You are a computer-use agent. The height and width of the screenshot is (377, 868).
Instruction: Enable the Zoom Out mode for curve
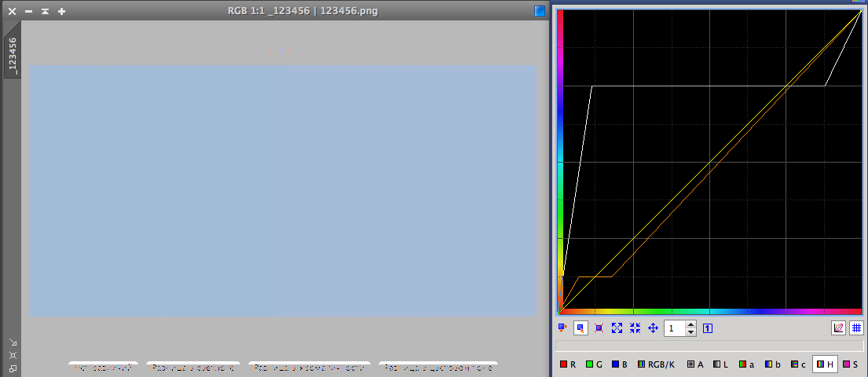635,328
